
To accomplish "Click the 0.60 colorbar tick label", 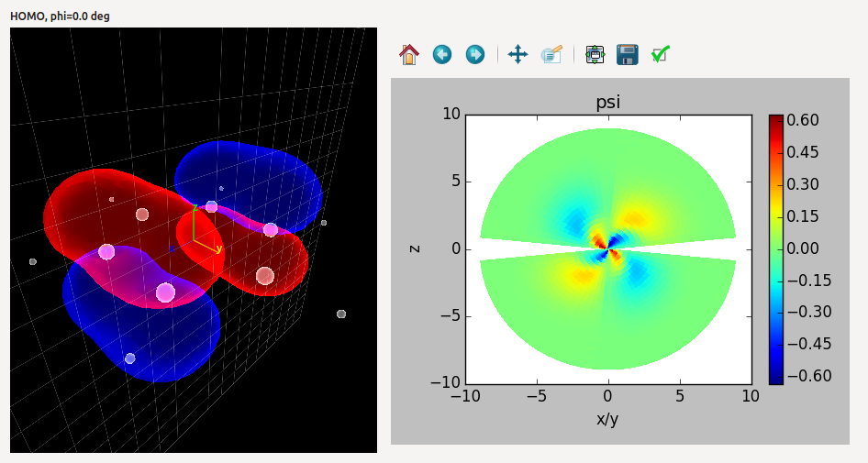I will [802, 120].
